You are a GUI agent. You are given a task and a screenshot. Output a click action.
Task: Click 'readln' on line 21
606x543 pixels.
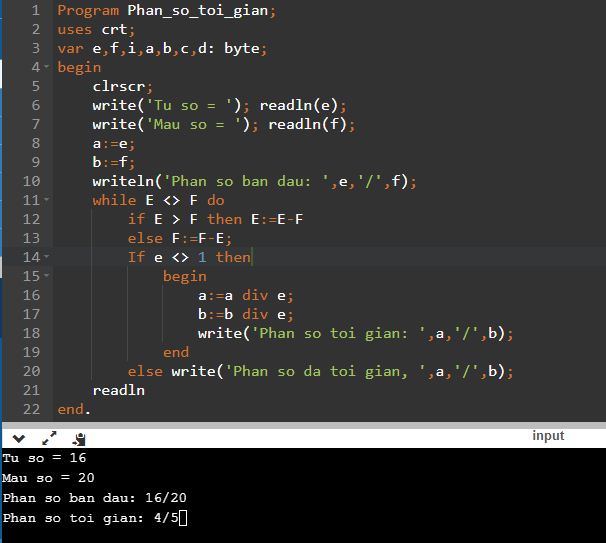(x=119, y=390)
